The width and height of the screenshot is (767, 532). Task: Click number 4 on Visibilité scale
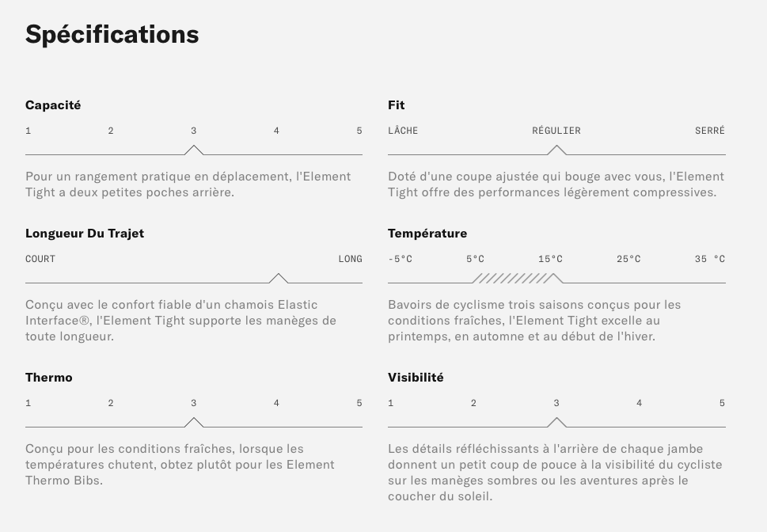(x=640, y=403)
